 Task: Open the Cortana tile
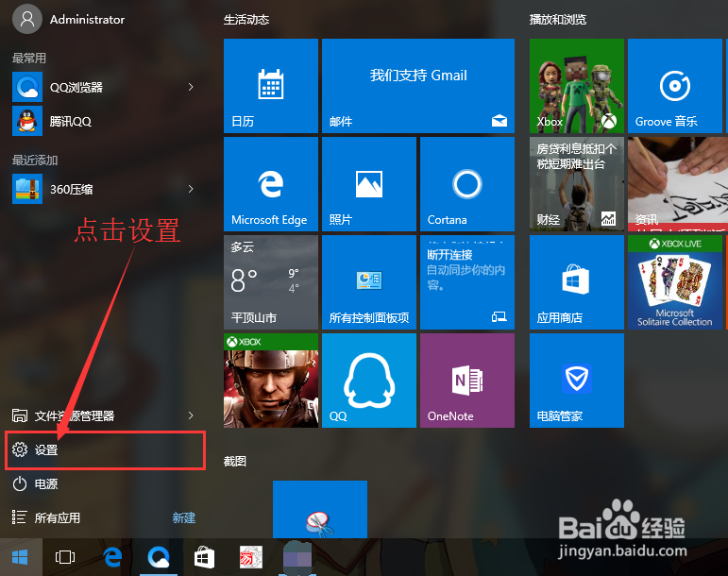467,184
